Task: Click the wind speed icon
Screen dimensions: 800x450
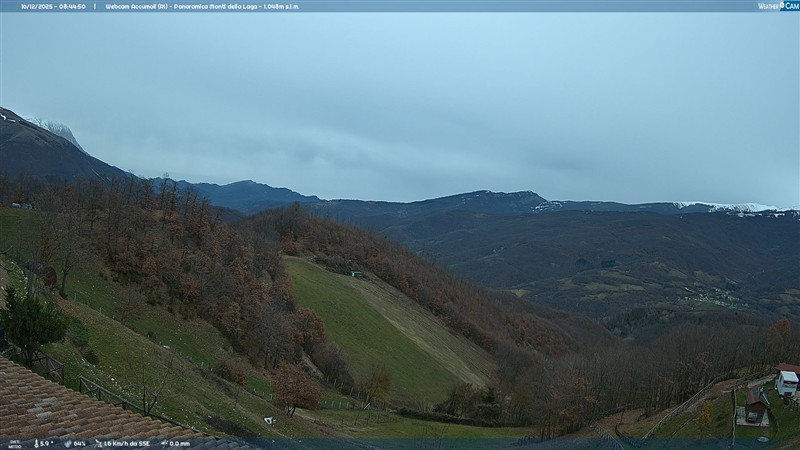Action: pyautogui.click(x=97, y=443)
